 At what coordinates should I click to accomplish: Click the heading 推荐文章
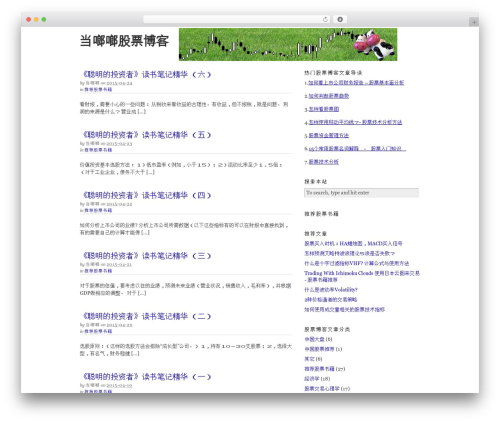point(315,234)
